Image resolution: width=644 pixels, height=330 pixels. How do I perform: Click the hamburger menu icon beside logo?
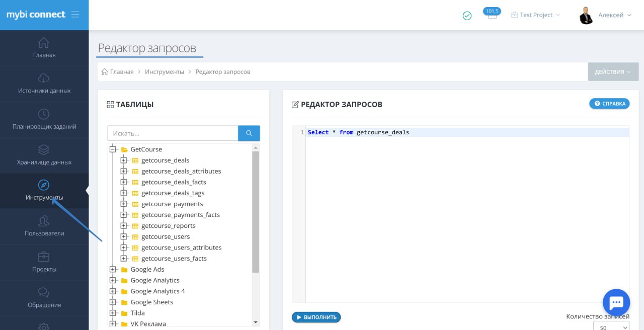(x=75, y=15)
